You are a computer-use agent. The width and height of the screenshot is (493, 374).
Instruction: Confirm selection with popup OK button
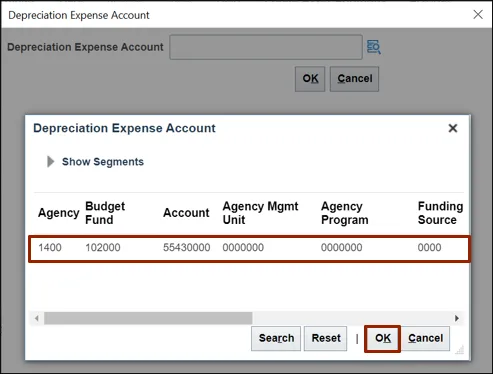[x=382, y=338]
